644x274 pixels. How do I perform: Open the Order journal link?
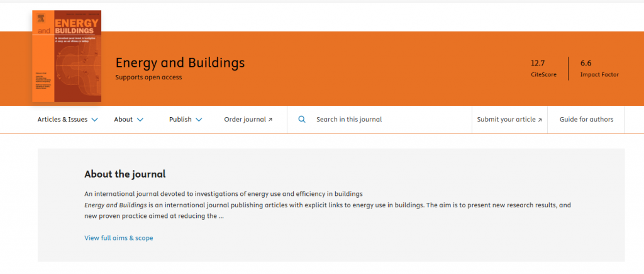pos(248,119)
